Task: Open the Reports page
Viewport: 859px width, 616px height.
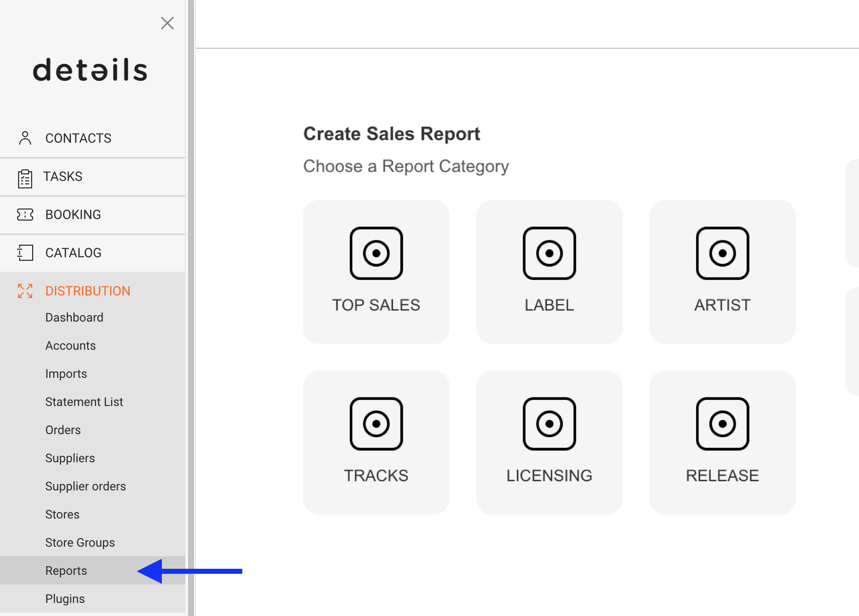Action: pos(66,570)
